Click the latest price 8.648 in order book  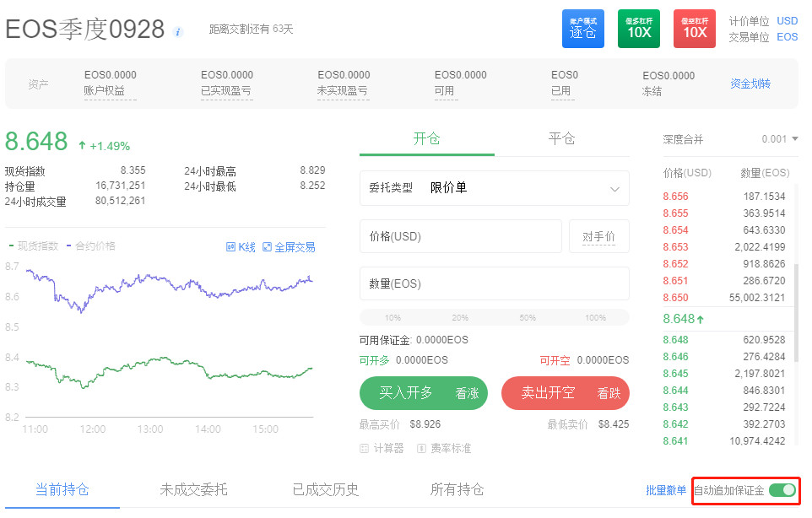(683, 319)
